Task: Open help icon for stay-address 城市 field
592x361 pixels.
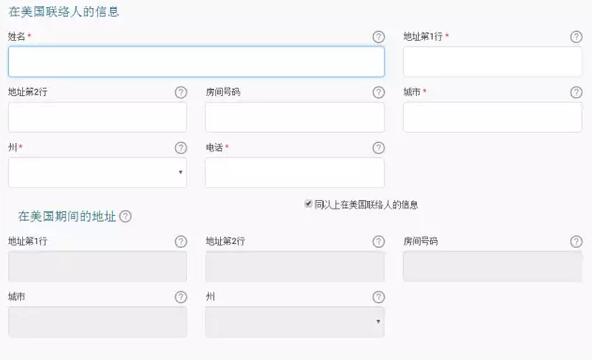Action: [181, 297]
